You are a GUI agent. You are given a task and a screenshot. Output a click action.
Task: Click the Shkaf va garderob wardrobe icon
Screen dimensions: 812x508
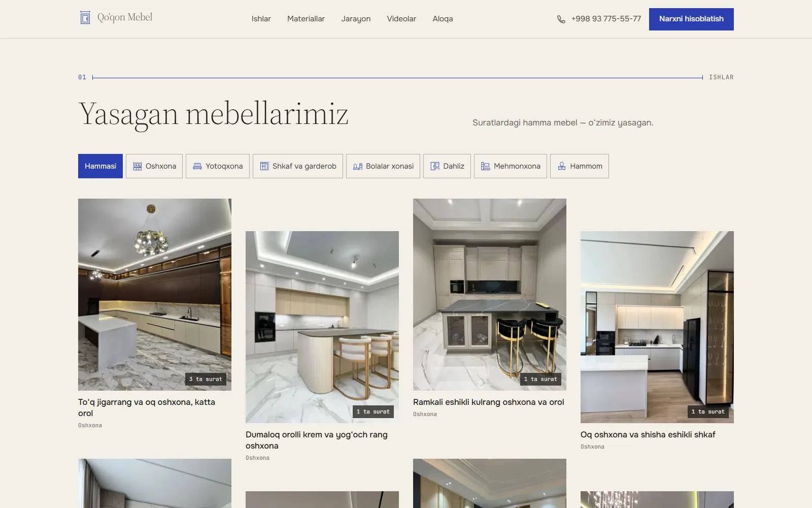264,166
